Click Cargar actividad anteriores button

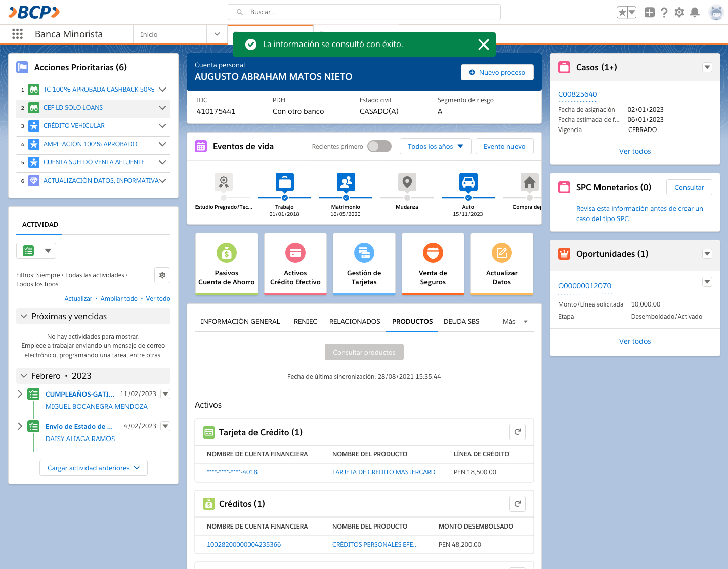point(94,468)
